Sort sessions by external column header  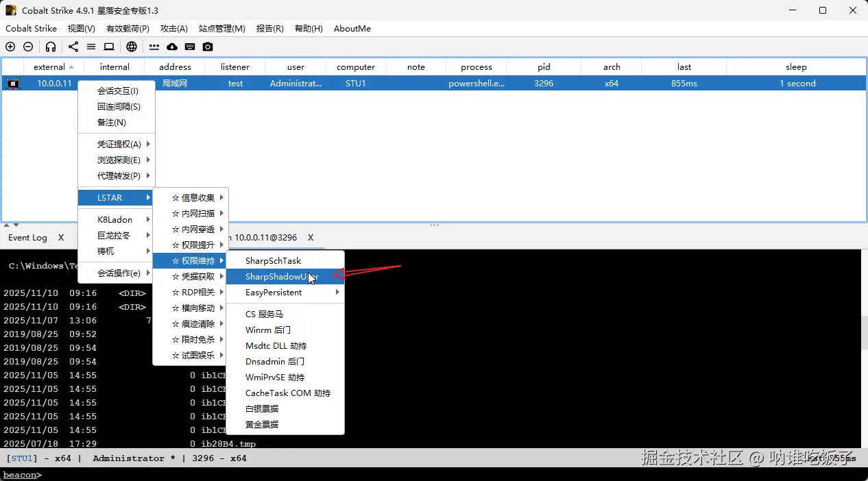[54, 67]
